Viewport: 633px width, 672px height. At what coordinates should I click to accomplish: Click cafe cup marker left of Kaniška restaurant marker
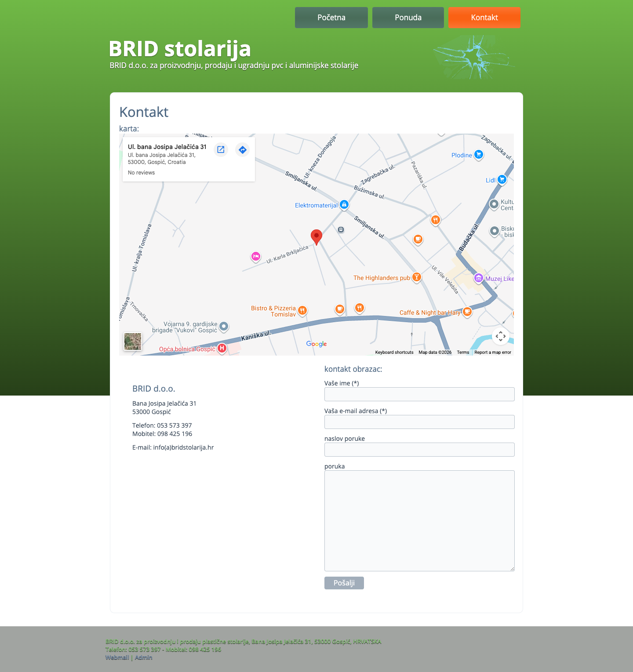[x=340, y=309]
